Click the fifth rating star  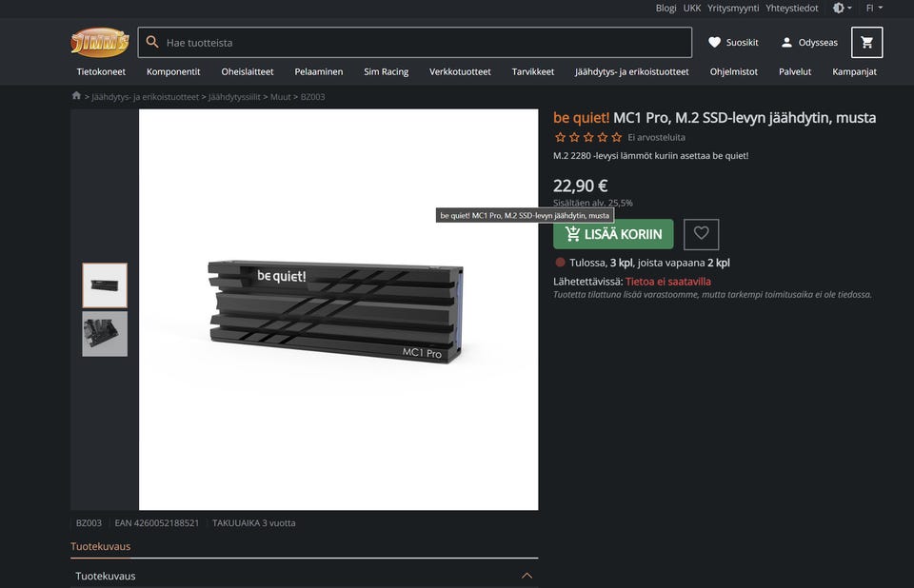tap(616, 138)
